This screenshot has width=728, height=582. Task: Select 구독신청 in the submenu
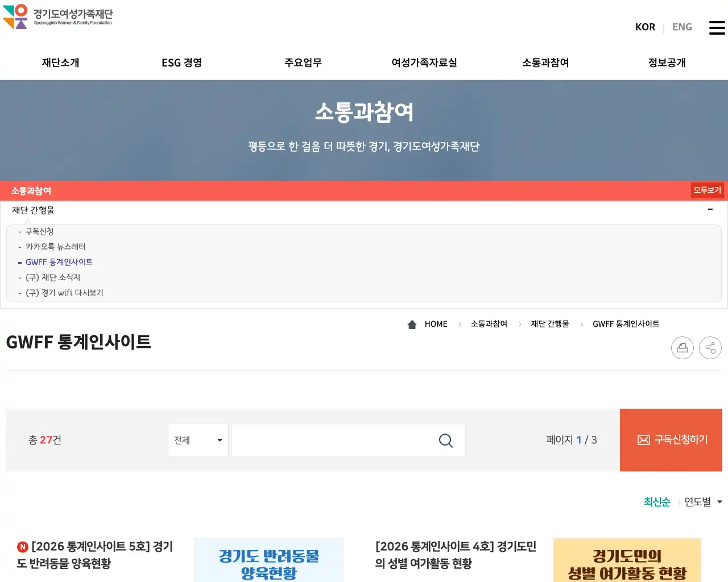click(x=40, y=232)
